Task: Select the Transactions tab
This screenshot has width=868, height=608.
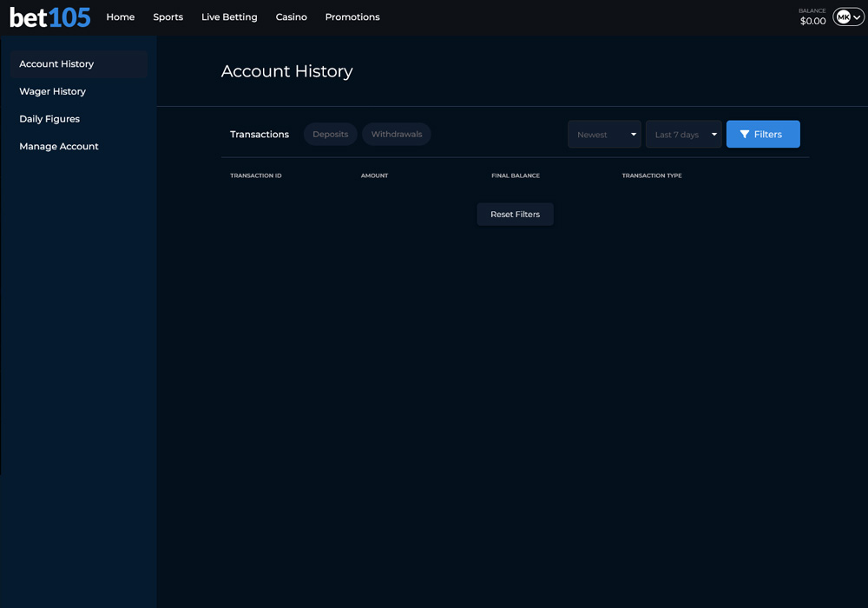Action: click(260, 135)
